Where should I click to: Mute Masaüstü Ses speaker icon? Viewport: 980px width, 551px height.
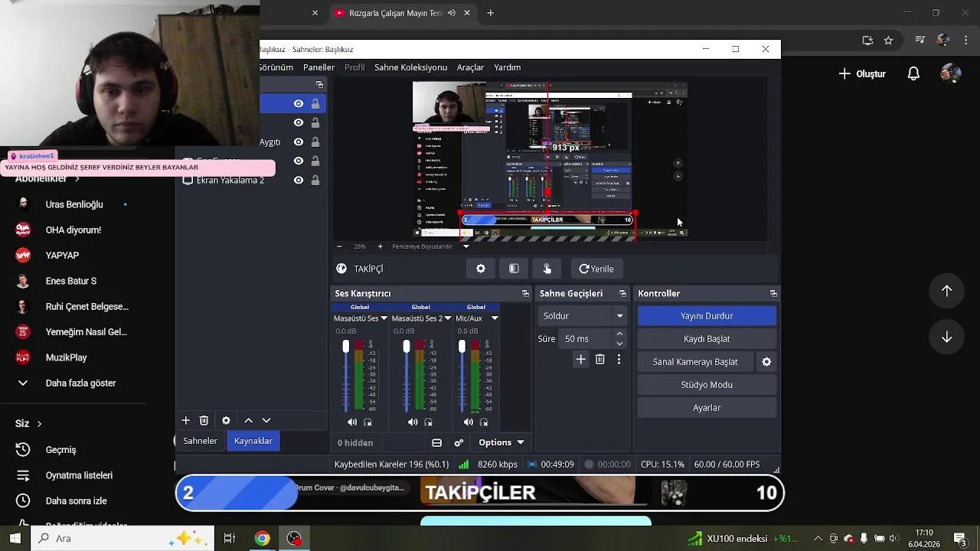[x=352, y=422]
